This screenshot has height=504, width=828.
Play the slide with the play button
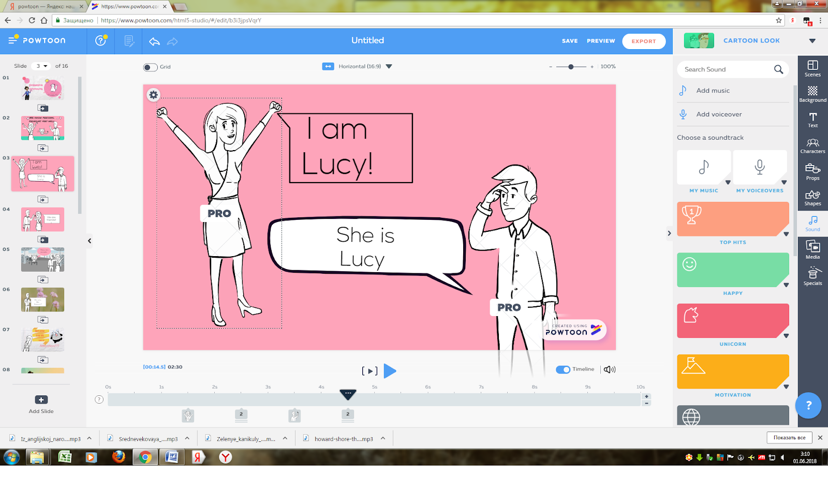[390, 371]
